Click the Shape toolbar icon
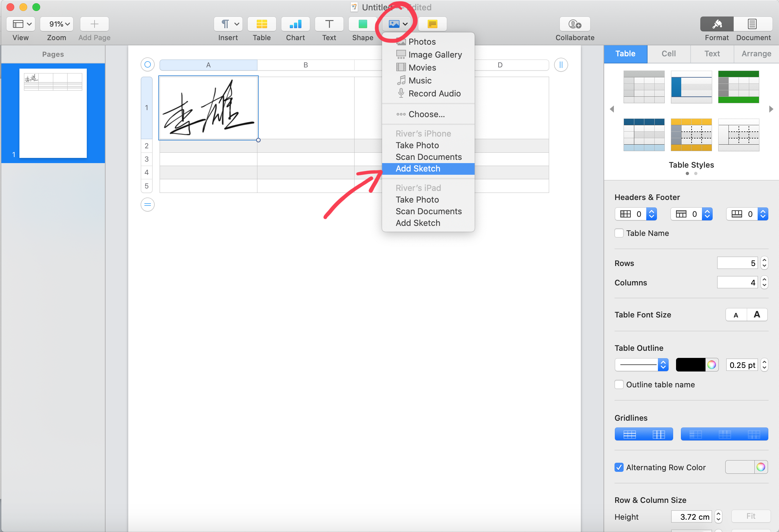This screenshot has width=779, height=532. (x=362, y=24)
